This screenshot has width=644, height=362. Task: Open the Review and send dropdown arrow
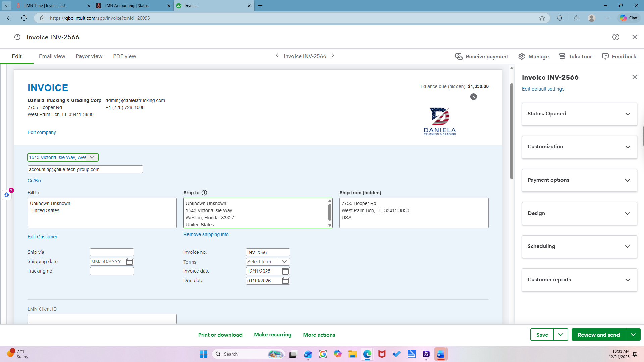633,335
